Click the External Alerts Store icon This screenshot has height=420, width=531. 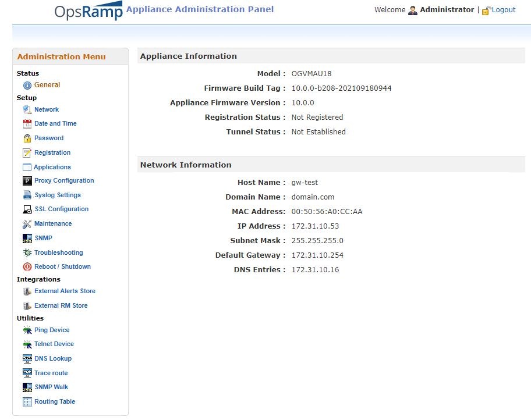27,291
